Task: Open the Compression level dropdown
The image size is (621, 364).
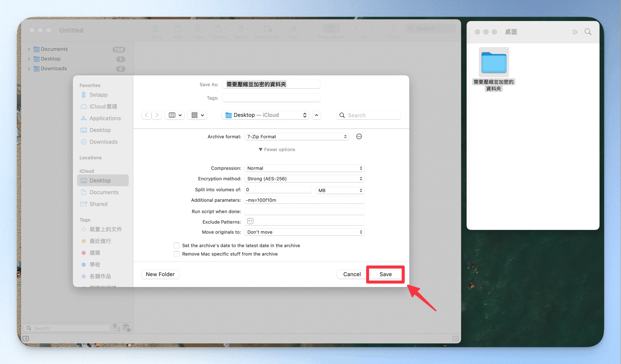Action: (x=304, y=168)
